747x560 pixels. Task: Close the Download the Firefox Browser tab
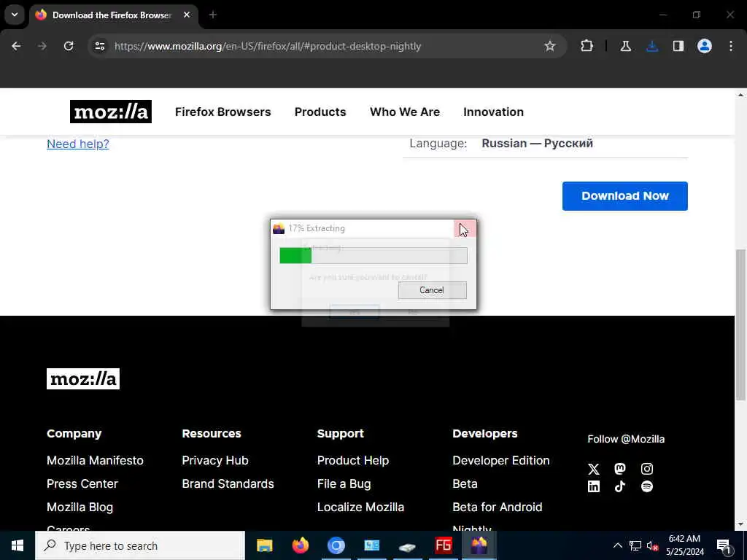187,15
